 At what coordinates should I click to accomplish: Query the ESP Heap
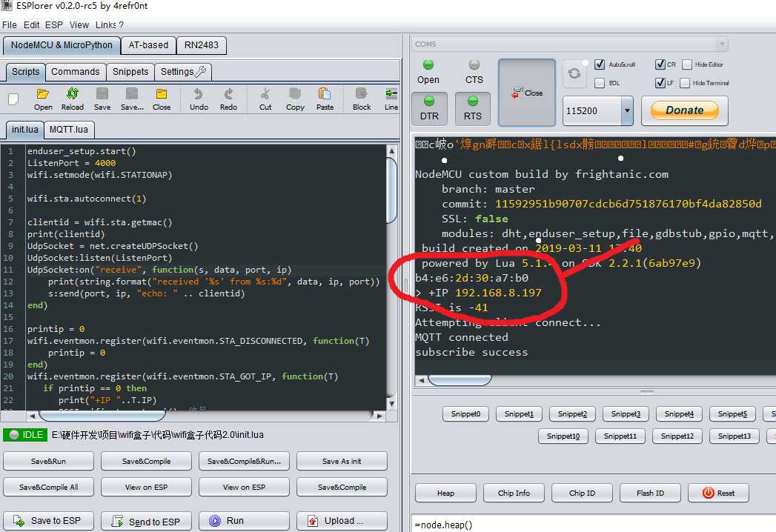click(445, 493)
